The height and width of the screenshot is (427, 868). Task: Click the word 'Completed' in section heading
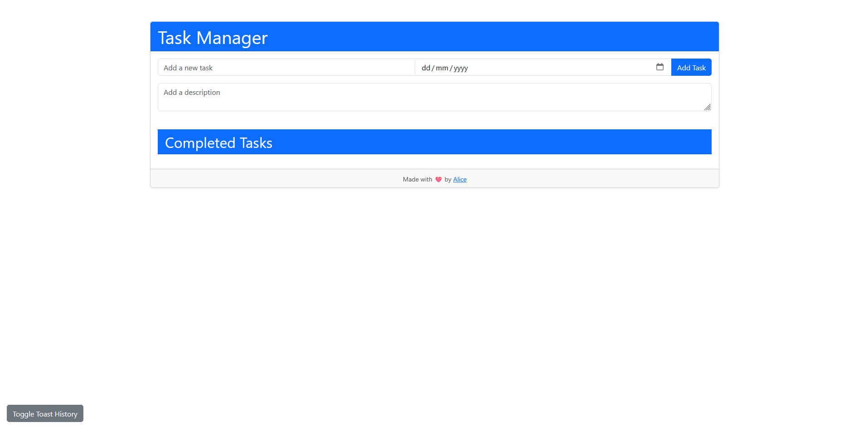pos(200,143)
